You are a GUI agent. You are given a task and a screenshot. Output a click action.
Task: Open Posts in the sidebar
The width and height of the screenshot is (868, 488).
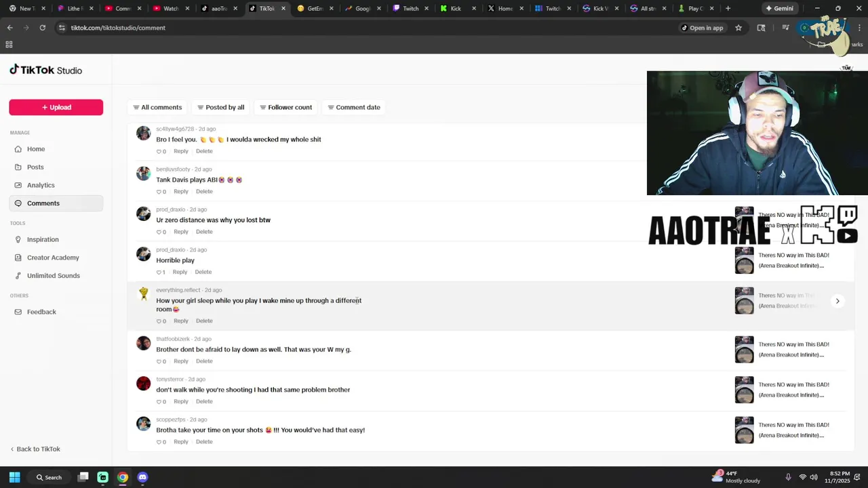pos(56,167)
